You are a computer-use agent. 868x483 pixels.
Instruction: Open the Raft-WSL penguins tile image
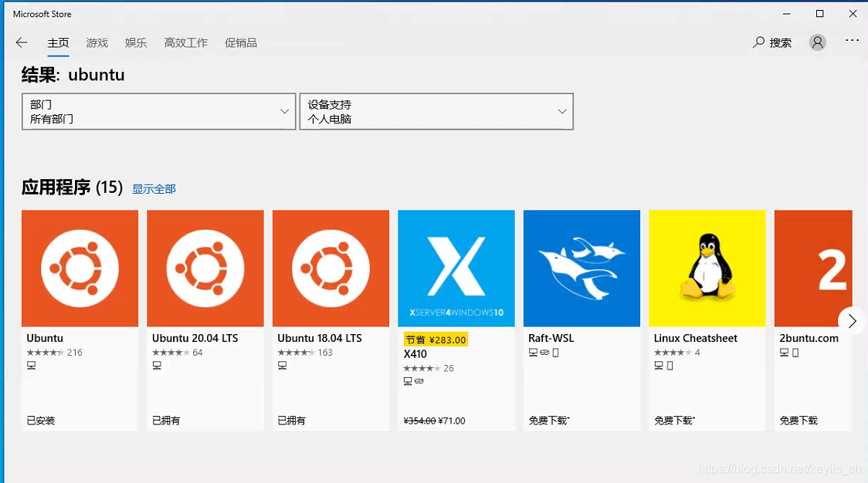click(x=581, y=269)
